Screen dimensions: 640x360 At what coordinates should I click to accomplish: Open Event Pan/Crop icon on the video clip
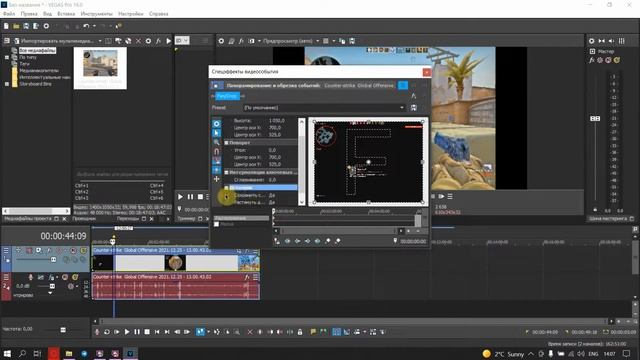click(240, 251)
